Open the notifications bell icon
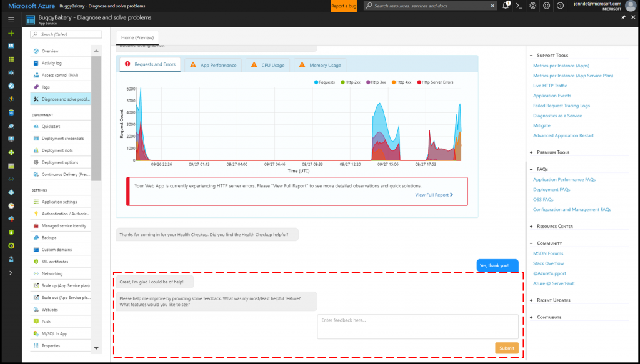Screen dimensions: 640x364 [506, 6]
